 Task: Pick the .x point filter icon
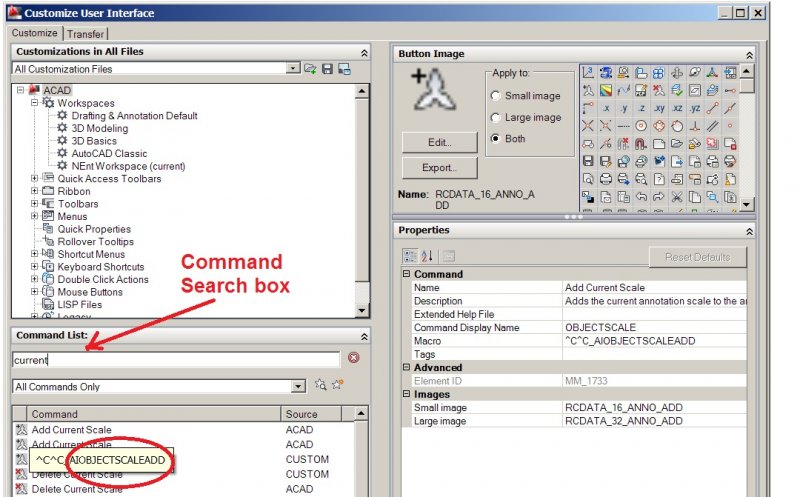[x=606, y=108]
